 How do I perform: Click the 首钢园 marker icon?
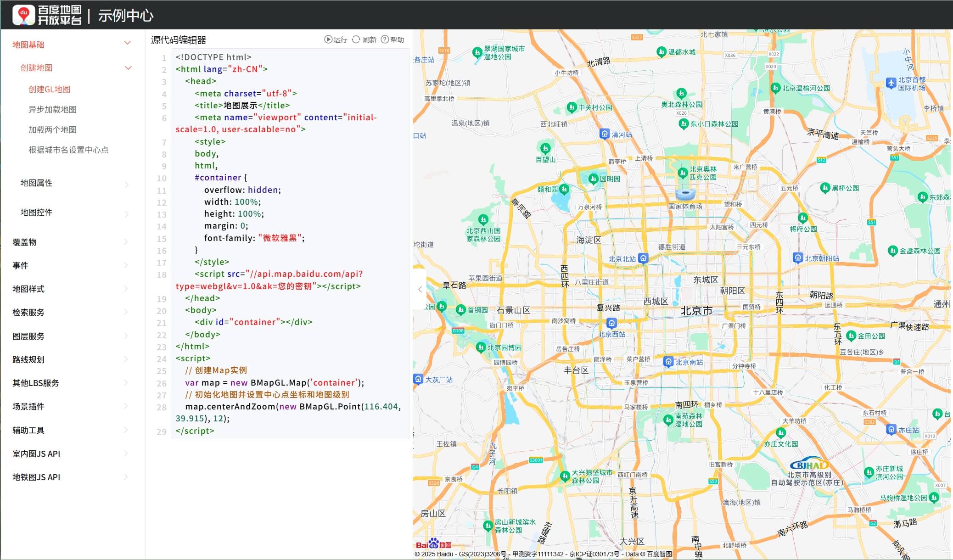[461, 310]
